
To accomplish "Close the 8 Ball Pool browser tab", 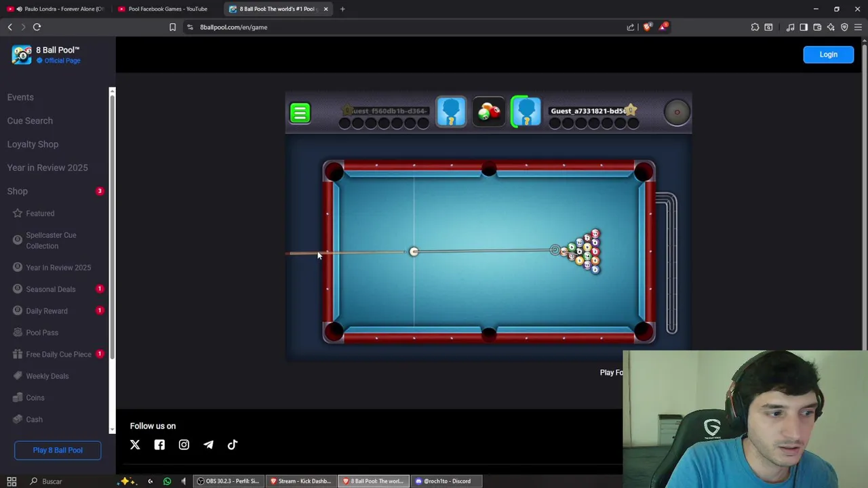I will 325,9.
